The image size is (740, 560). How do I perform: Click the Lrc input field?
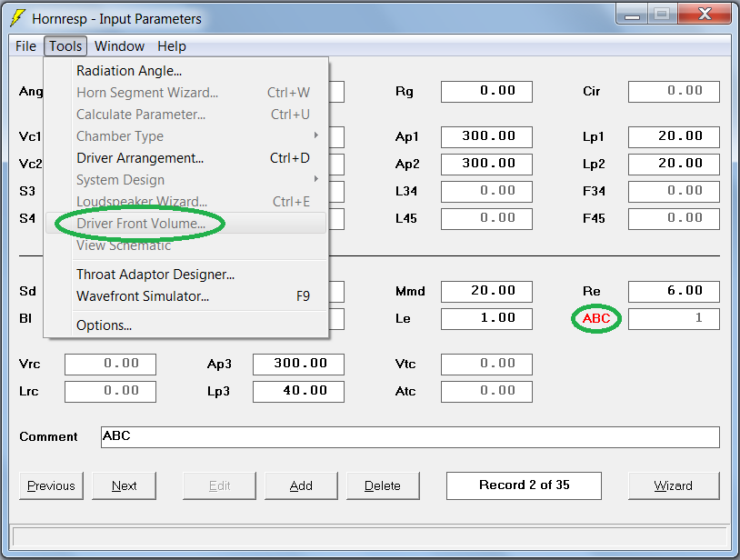pos(110,392)
